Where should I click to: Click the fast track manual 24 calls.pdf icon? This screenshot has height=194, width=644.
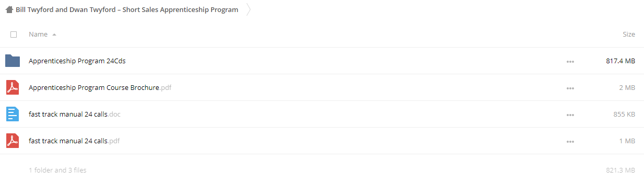(13, 141)
